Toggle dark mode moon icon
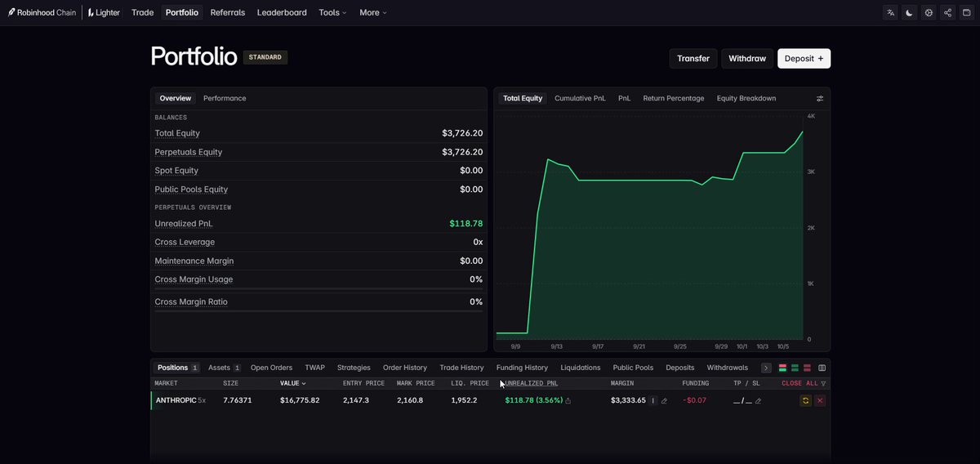This screenshot has height=464, width=980. (x=910, y=12)
